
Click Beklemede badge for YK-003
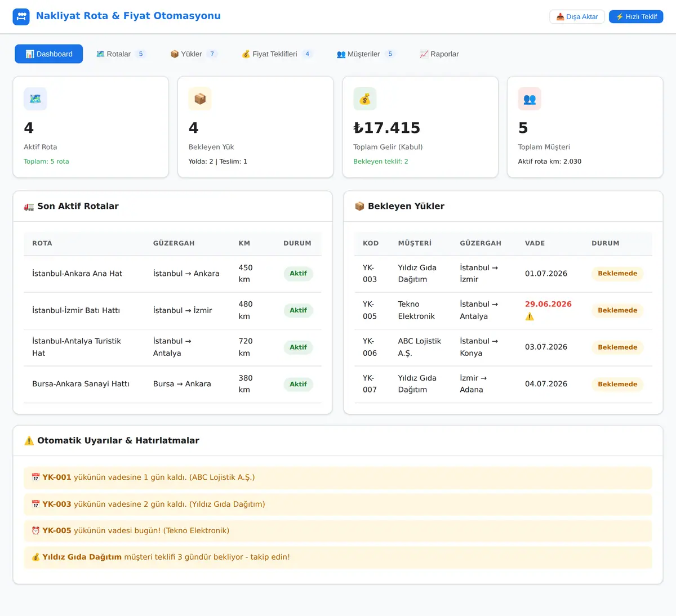617,274
